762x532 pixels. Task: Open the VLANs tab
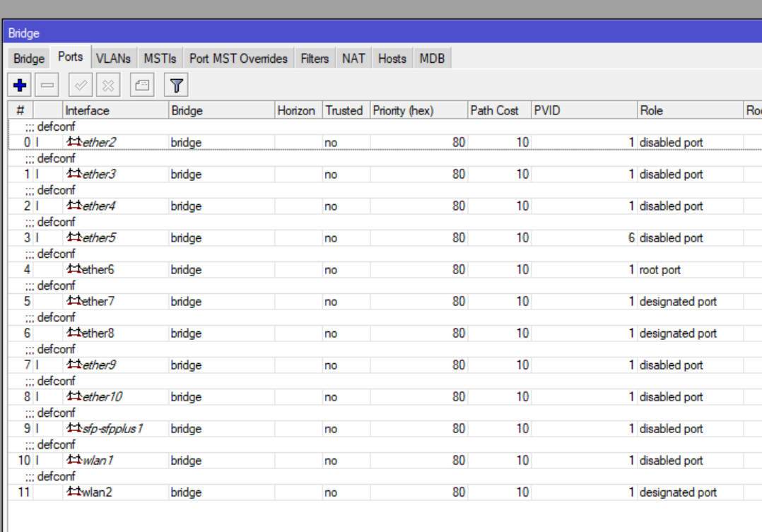pyautogui.click(x=113, y=59)
